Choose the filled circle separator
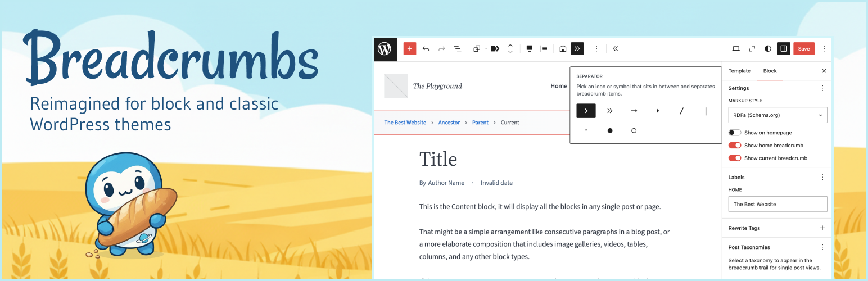868x281 pixels. click(610, 130)
